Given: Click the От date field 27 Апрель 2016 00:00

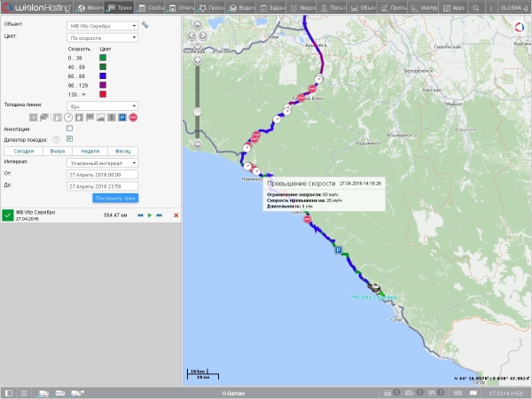Looking at the screenshot, I should pos(102,175).
